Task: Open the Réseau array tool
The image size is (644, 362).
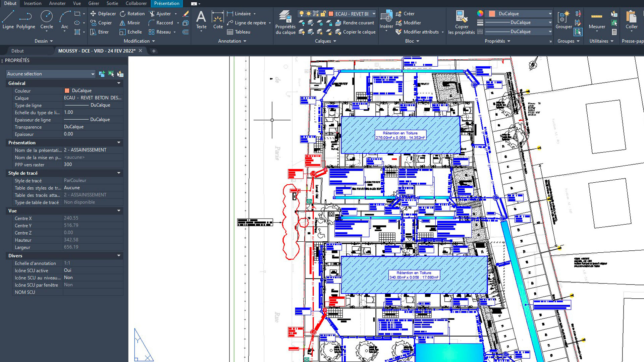Action: (x=160, y=32)
